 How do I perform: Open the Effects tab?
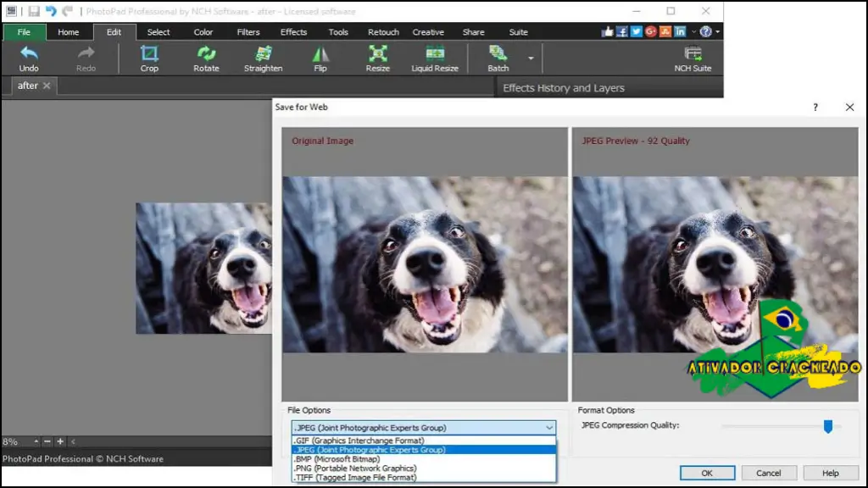pyautogui.click(x=293, y=32)
